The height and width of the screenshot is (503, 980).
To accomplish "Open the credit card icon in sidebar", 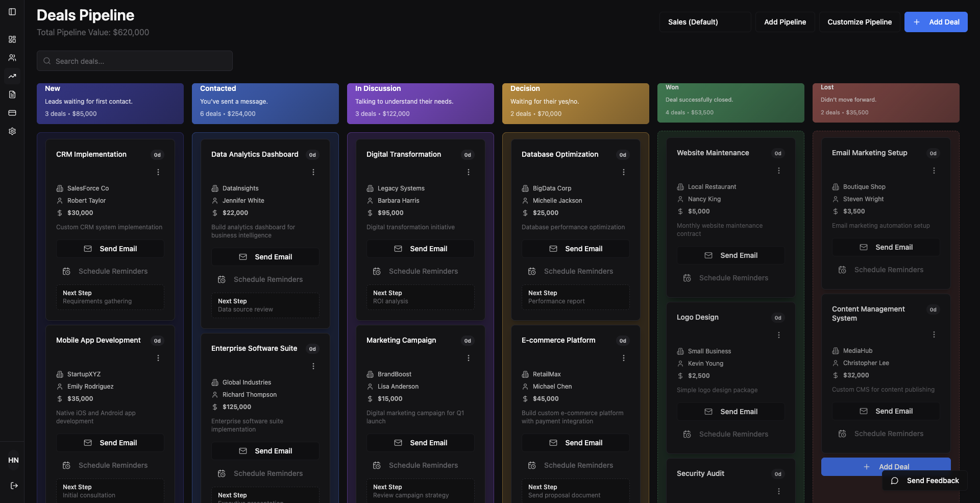I will (12, 113).
